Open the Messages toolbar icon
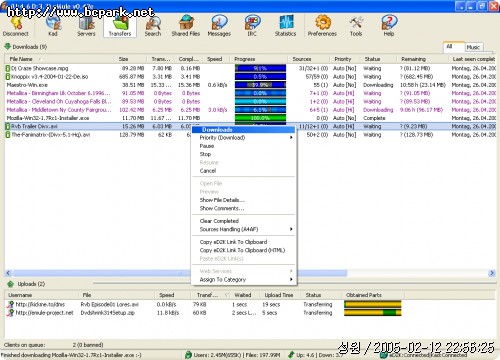 coord(219,26)
